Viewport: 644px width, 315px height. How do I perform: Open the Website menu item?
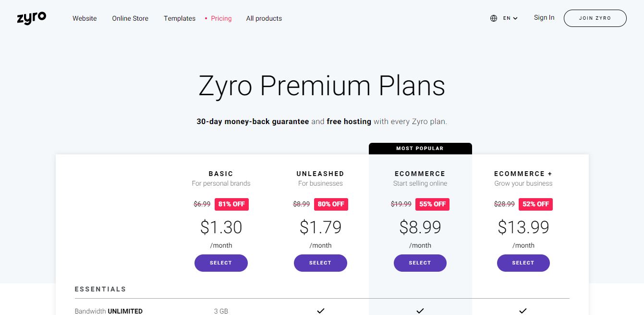click(85, 18)
